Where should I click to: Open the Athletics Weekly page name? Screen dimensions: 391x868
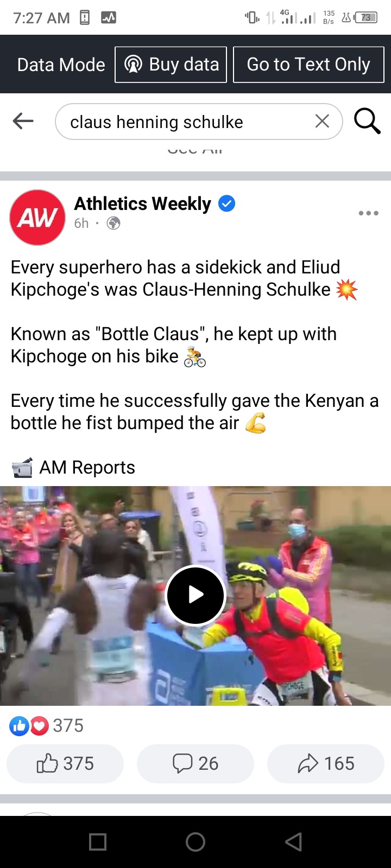pyautogui.click(x=142, y=203)
